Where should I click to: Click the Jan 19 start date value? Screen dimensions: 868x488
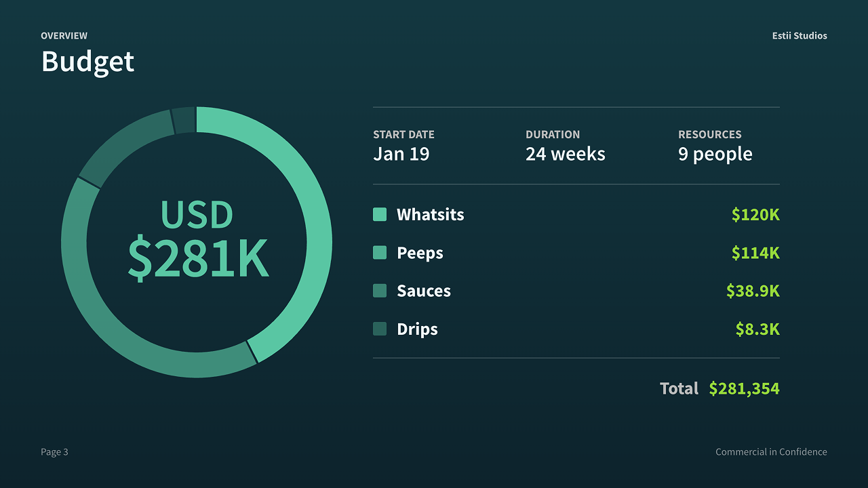point(401,154)
